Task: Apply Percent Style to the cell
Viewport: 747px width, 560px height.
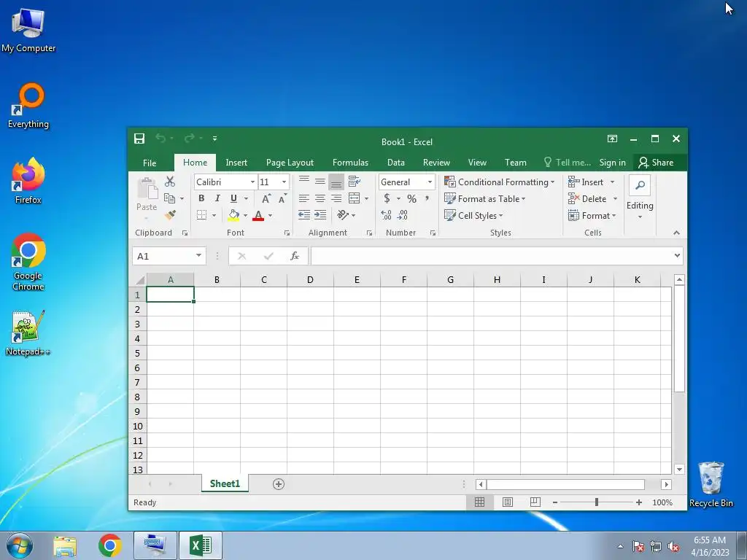Action: (411, 198)
